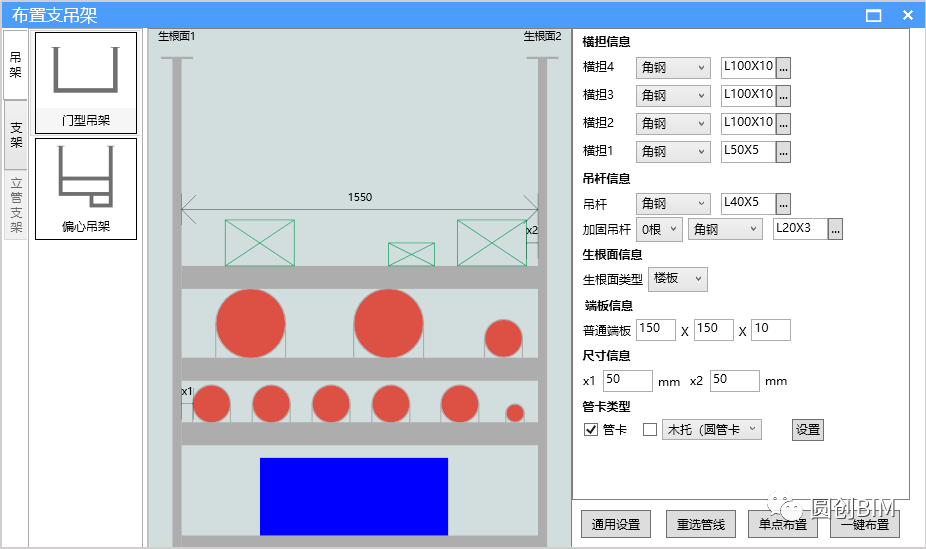Screen dimensions: 926x549
Task: Click the 通用设置 button
Action: [616, 524]
